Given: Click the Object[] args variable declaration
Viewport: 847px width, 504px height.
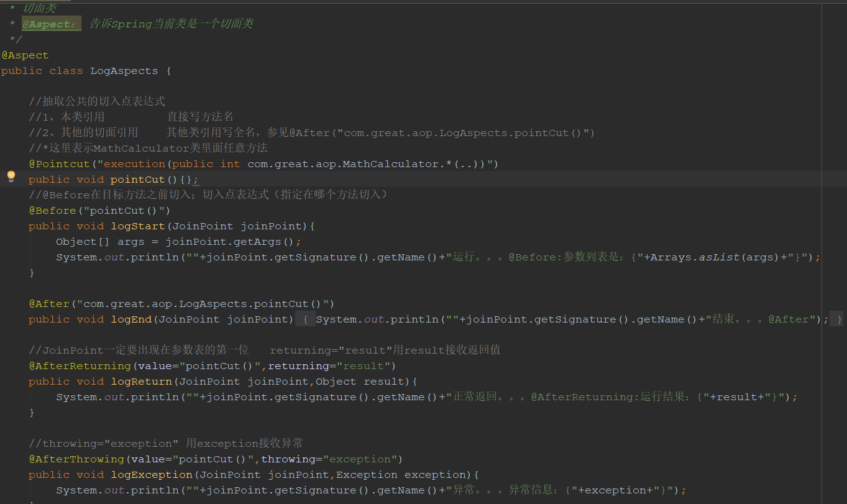Looking at the screenshot, I should click(x=99, y=242).
